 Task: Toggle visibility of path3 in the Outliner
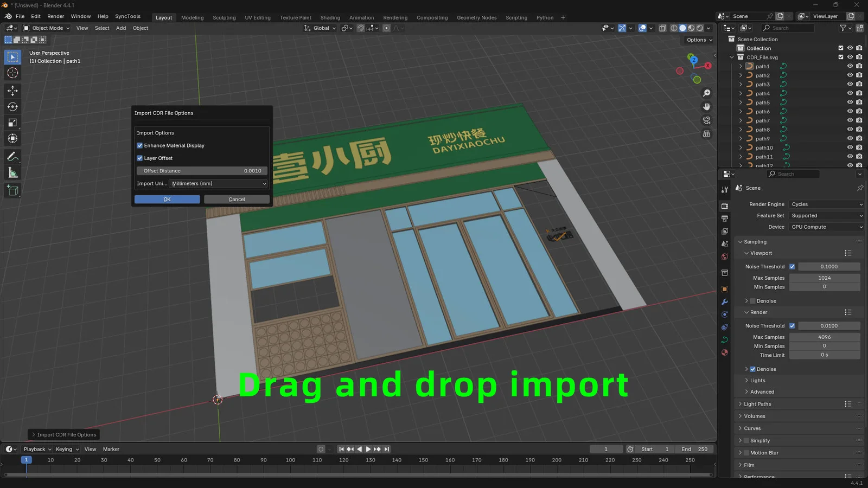[x=850, y=84]
